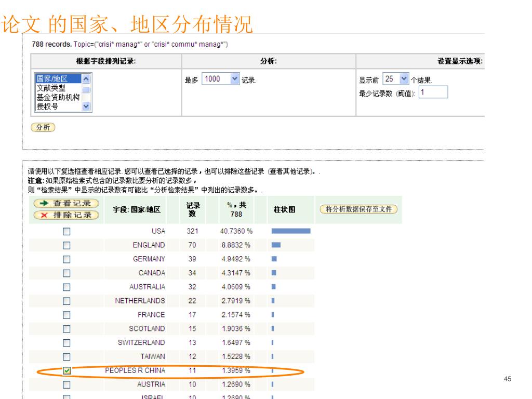
Task: Click the PEOPLES R CHINA country name
Action: [x=135, y=370]
